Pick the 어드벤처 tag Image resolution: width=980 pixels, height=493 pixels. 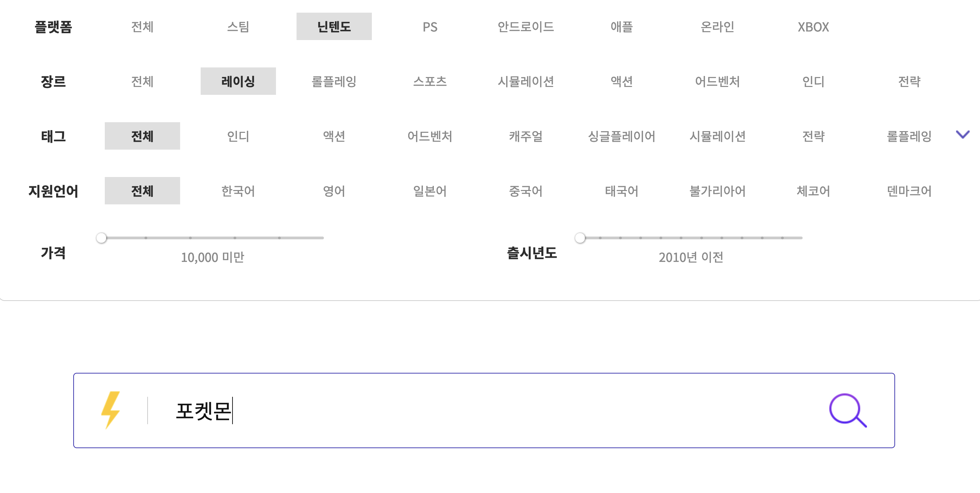click(430, 136)
